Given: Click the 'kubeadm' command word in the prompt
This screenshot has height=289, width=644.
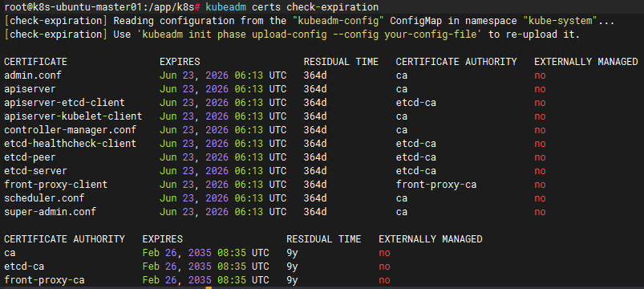Looking at the screenshot, I should coord(225,7).
